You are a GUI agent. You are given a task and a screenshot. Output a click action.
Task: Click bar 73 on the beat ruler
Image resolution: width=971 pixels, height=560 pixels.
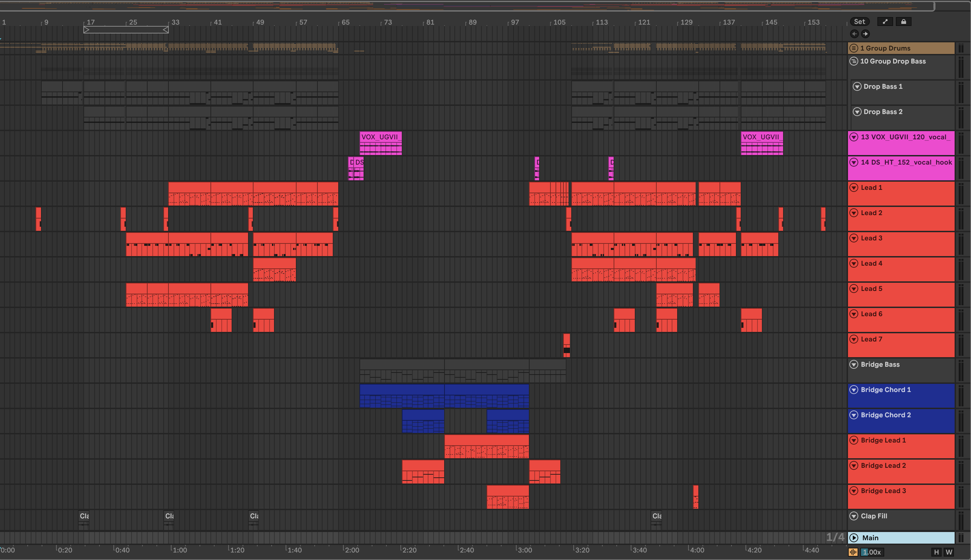(388, 22)
